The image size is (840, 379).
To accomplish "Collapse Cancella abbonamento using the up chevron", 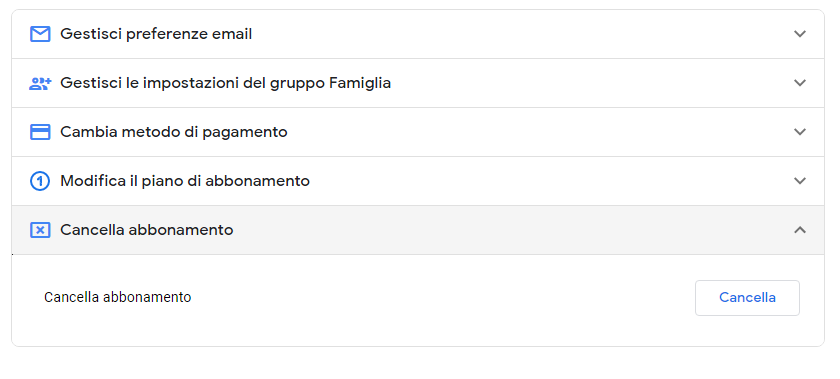I will pyautogui.click(x=800, y=230).
